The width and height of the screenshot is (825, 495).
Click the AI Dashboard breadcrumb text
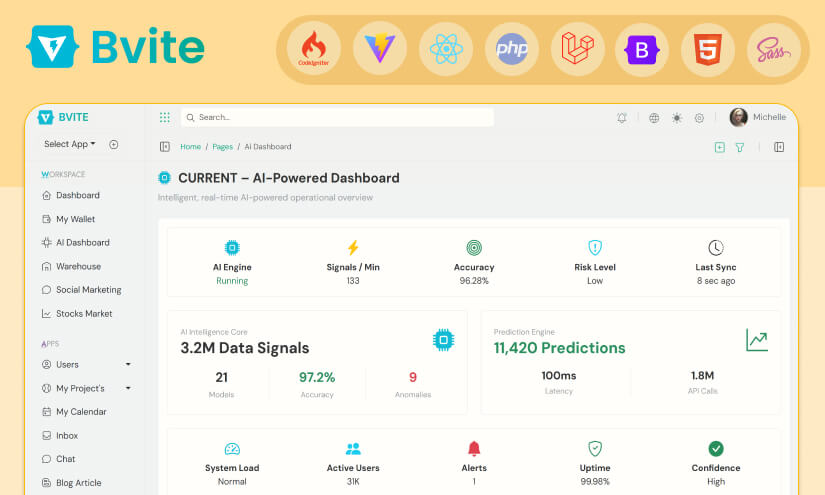[268, 147]
